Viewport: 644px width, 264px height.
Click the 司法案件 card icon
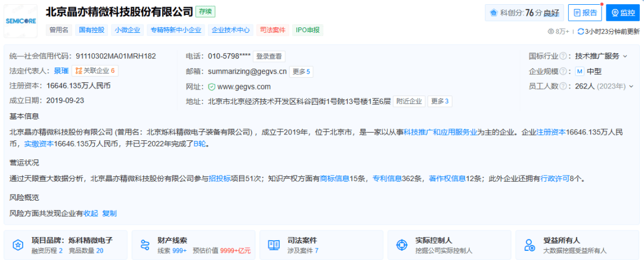[274, 245]
